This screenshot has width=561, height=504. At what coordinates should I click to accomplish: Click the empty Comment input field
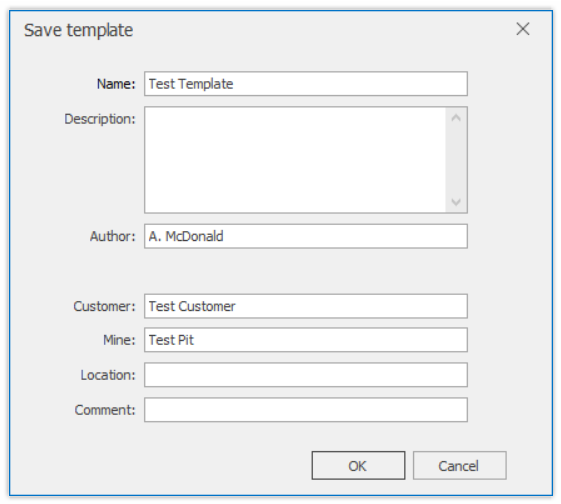coord(306,410)
